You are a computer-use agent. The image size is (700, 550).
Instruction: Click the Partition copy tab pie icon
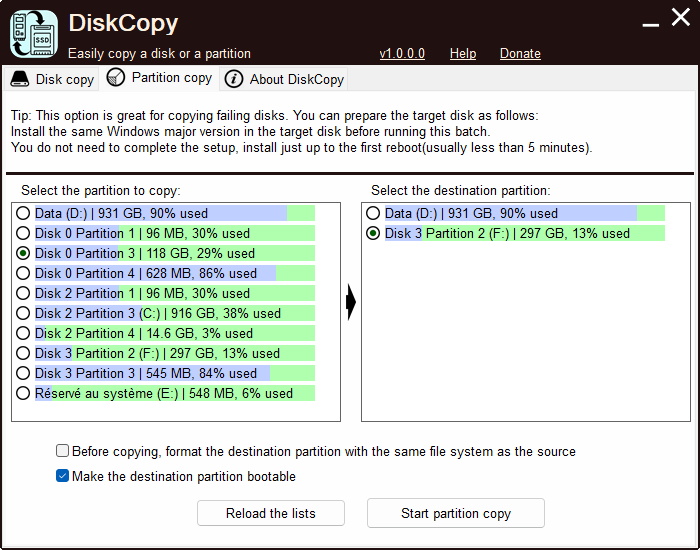click(116, 78)
